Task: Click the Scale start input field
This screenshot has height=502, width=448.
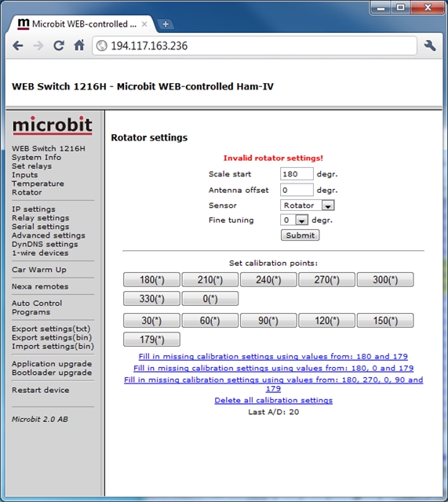Action: click(x=297, y=174)
